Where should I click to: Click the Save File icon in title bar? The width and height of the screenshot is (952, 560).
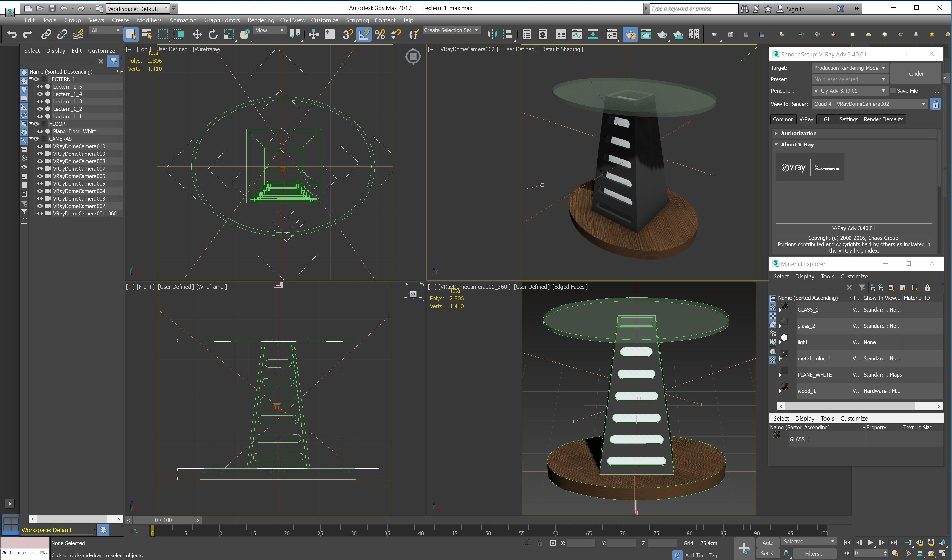tap(52, 8)
